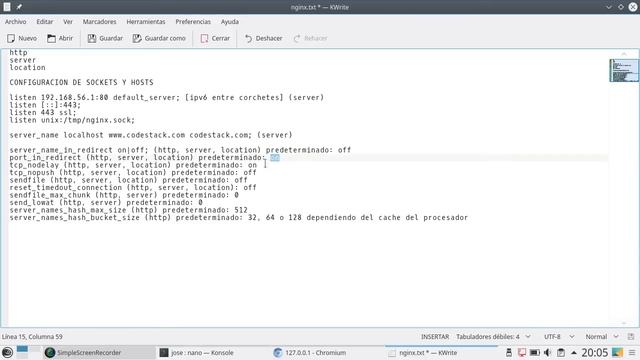640x360 pixels.
Task: Click line 'listen 443 ssl;'
Action: [42, 113]
